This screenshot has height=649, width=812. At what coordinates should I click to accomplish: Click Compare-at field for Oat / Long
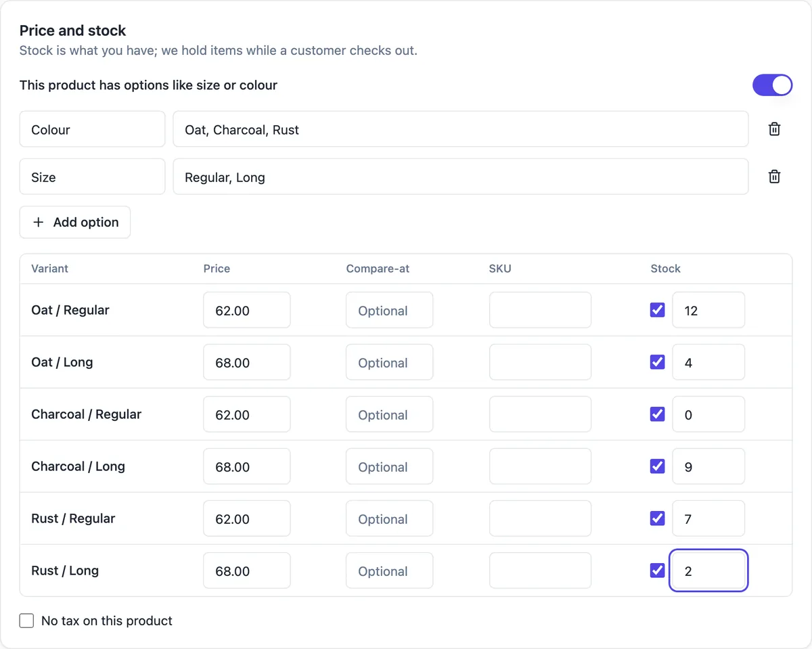(390, 362)
